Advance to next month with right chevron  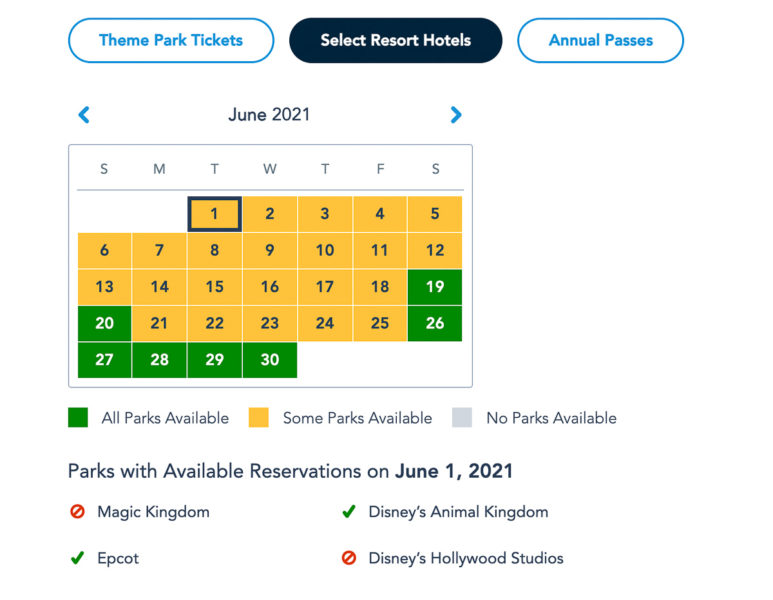click(456, 115)
